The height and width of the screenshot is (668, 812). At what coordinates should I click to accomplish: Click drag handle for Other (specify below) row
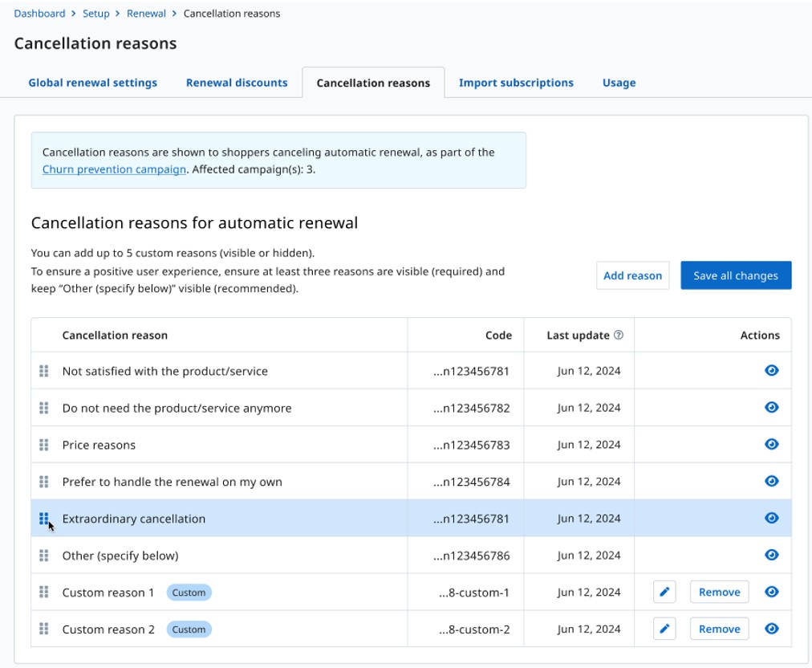[44, 556]
